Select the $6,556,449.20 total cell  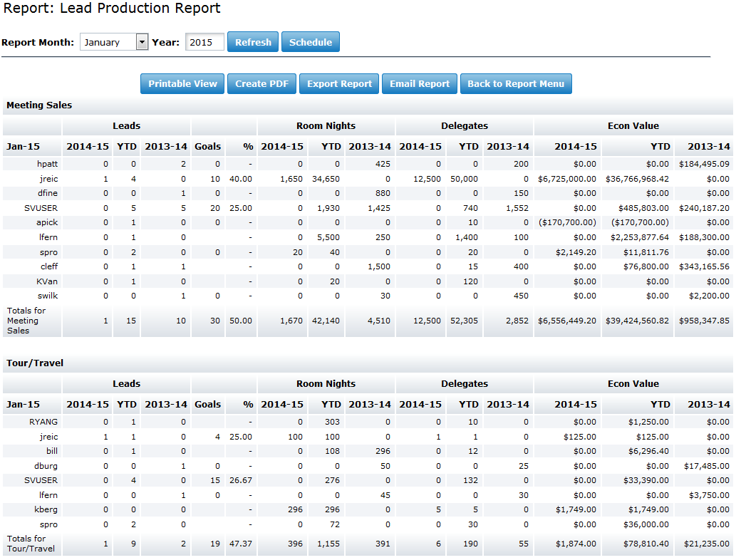567,321
